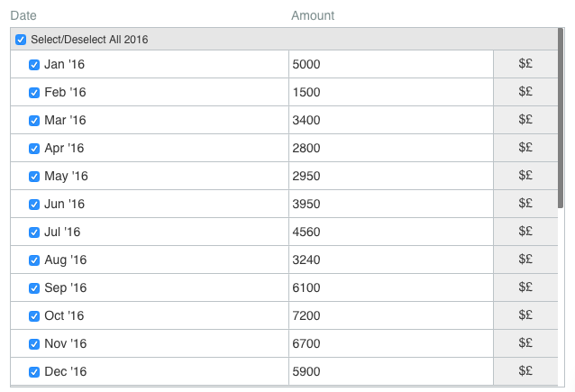Click the $£ button beside Feb '16
The width and height of the screenshot is (575, 392).
[x=525, y=92]
